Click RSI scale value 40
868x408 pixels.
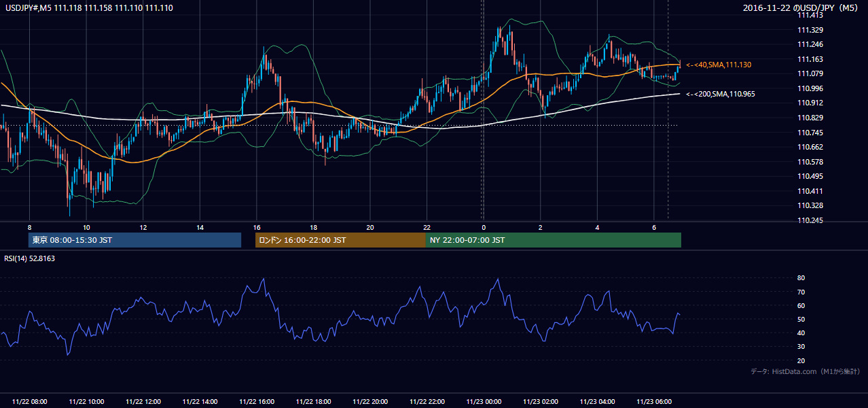[x=801, y=333]
